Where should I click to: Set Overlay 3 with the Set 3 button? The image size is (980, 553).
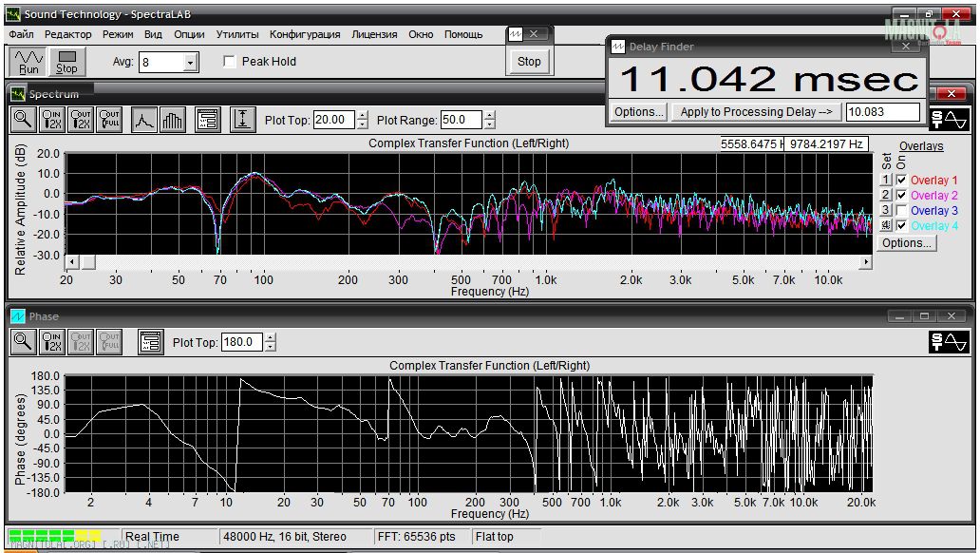point(886,210)
